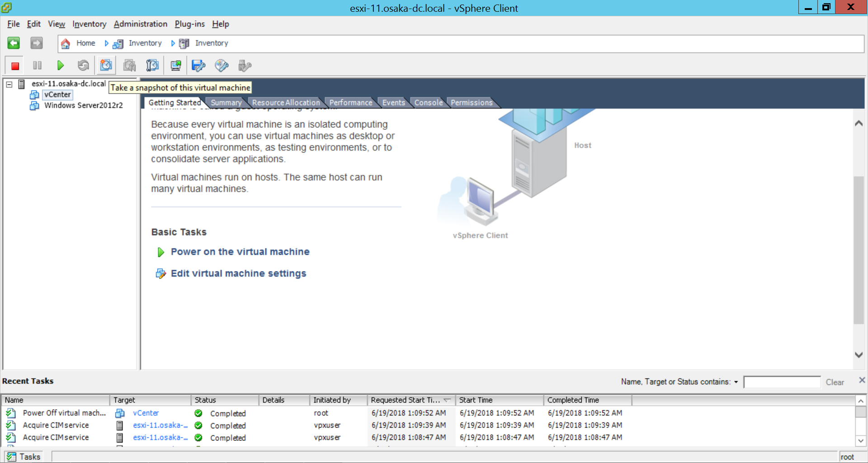Screen dimensions: 868x463
Task: Open the View menu
Action: [x=57, y=24]
